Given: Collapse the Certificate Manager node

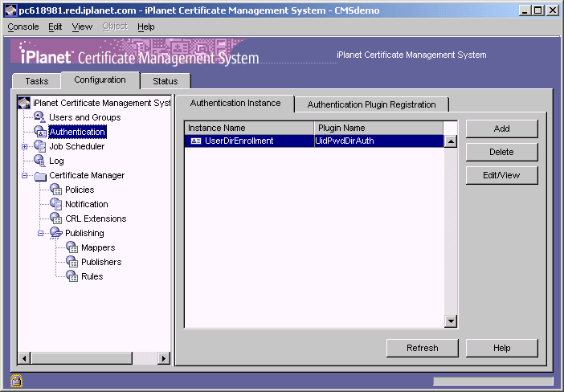Looking at the screenshot, I should pos(24,175).
